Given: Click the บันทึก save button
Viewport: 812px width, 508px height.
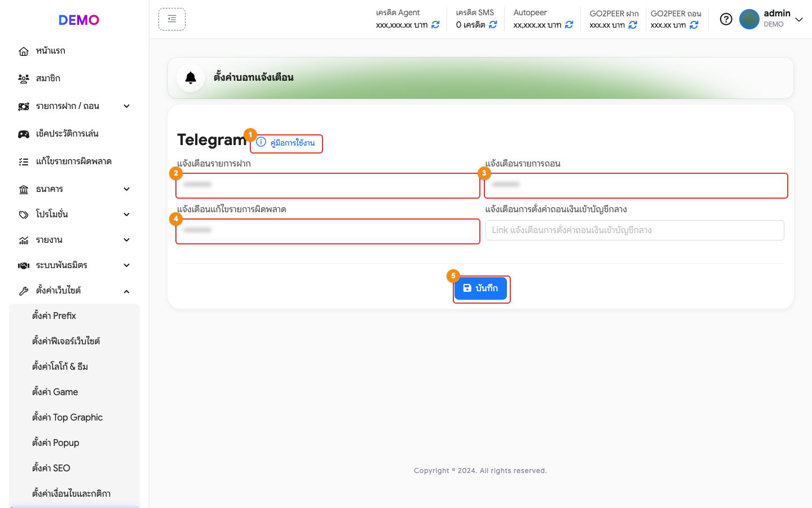Looking at the screenshot, I should coord(480,288).
